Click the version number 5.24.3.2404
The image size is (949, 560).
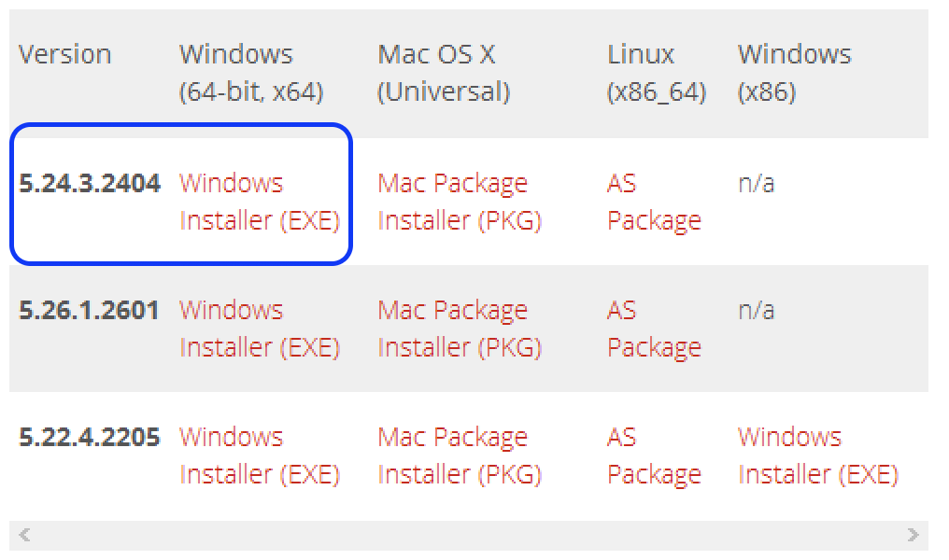(90, 183)
